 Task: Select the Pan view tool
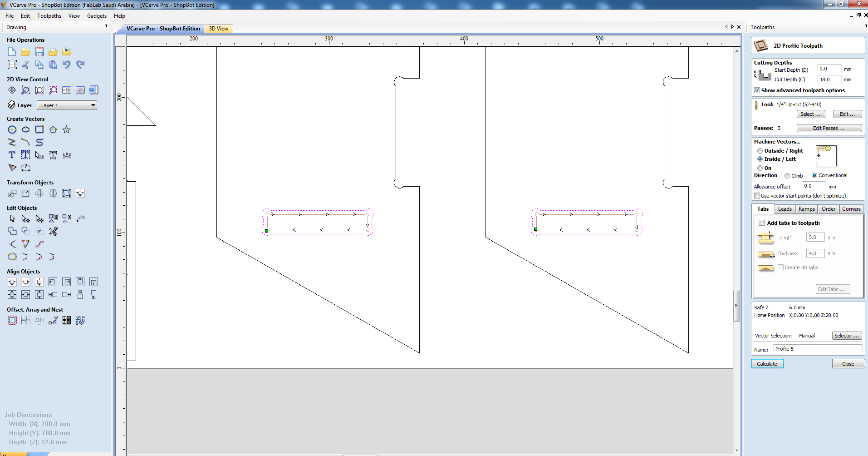pyautogui.click(x=12, y=90)
